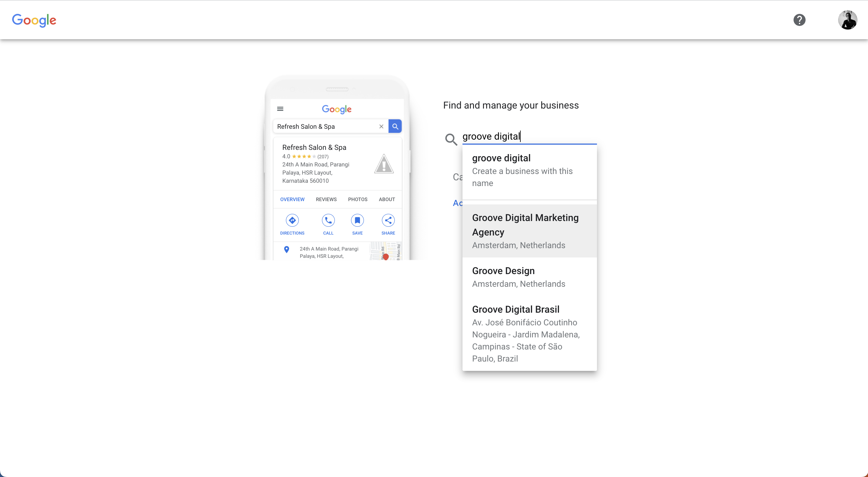Viewport: 868px width, 477px height.
Task: Click the Google logo inside phone mockup
Action: 337,109
